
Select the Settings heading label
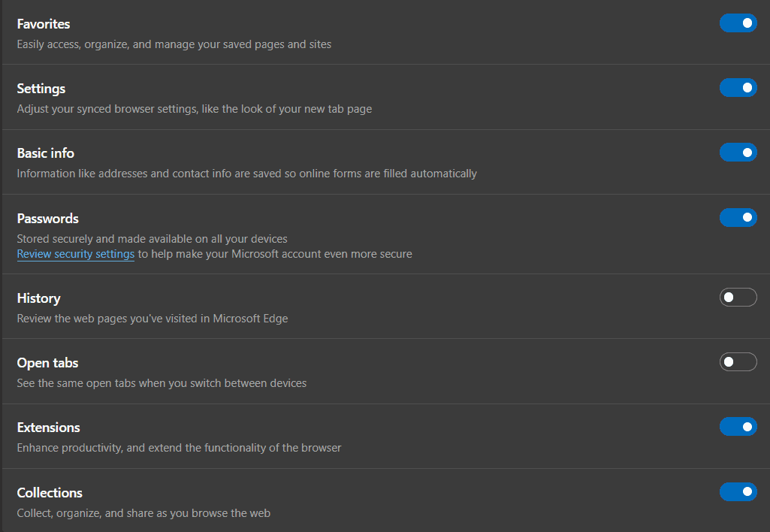(41, 89)
